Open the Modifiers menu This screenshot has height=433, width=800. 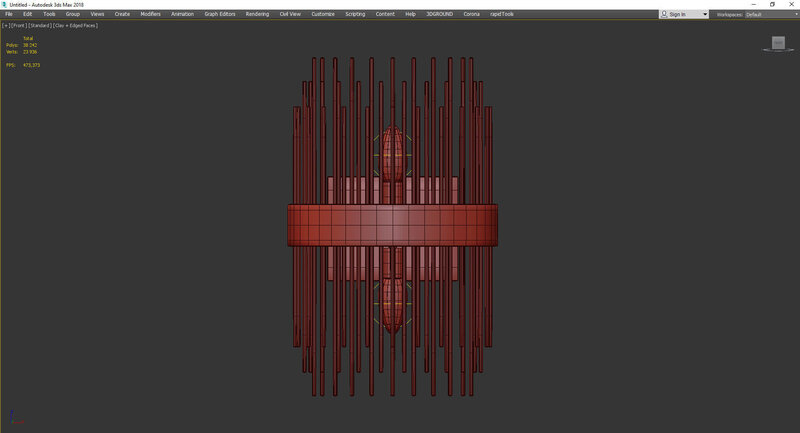pyautogui.click(x=150, y=14)
